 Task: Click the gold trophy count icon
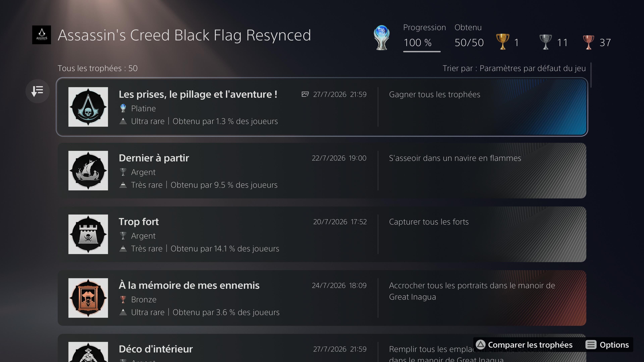pos(502,42)
